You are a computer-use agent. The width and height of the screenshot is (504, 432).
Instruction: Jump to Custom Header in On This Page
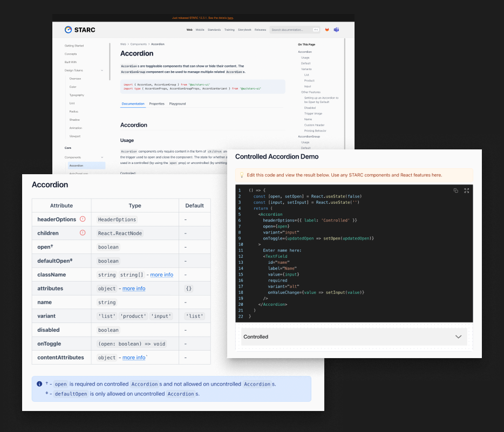tap(314, 125)
